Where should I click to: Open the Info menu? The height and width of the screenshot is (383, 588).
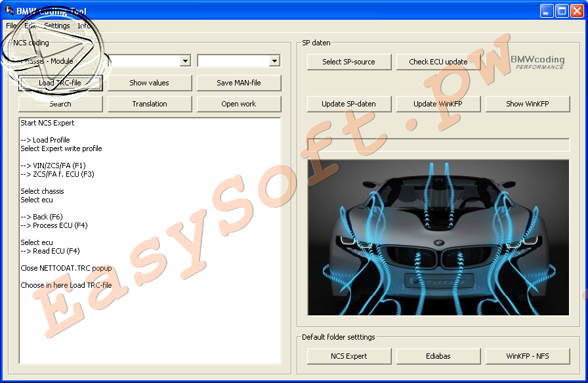[84, 26]
